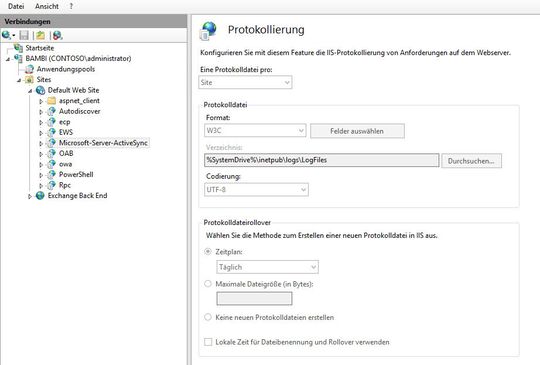This screenshot has height=365, width=540.
Task: Click the Sites folder icon
Action: (30, 80)
